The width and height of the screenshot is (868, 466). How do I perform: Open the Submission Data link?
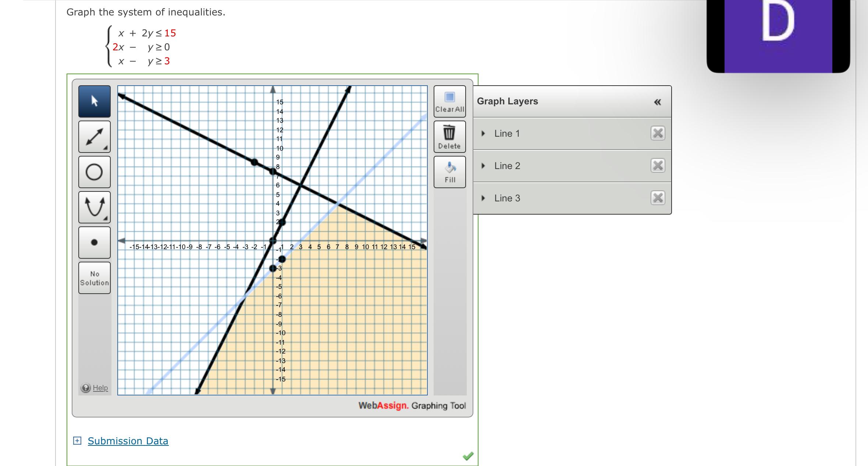tap(128, 440)
